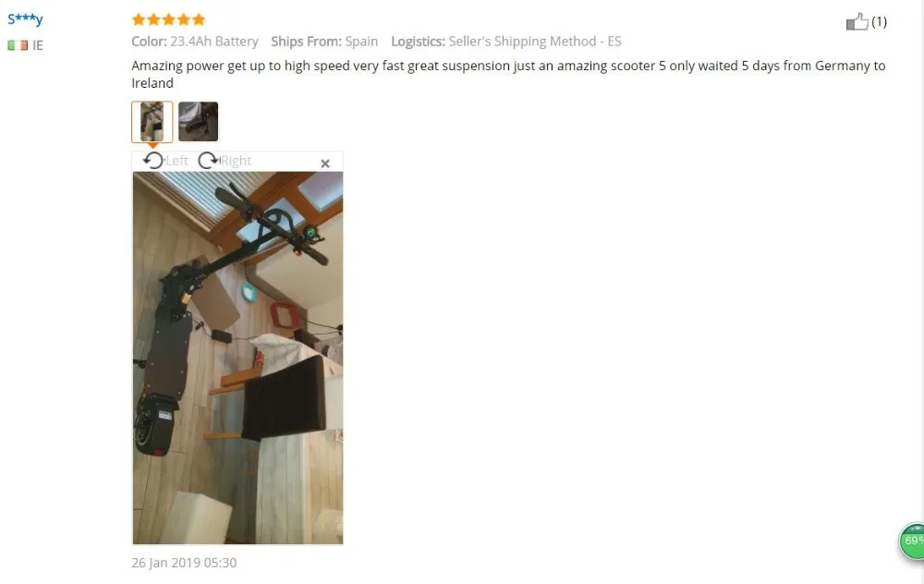Click the enlarged scooter photo
Viewport: 924px width, 584px height.
pyautogui.click(x=237, y=358)
